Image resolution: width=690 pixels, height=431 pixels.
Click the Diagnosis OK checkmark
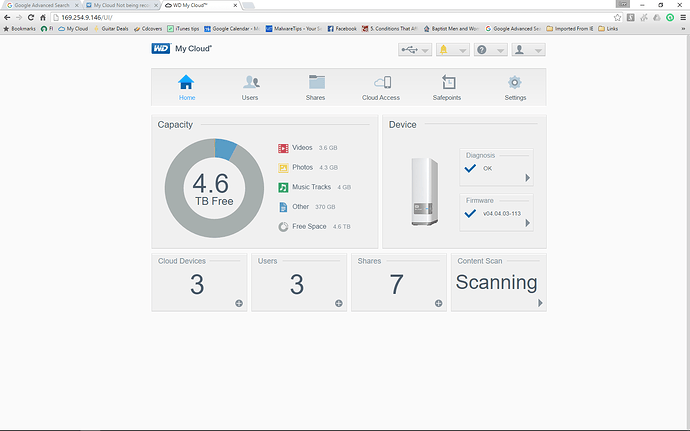point(470,168)
